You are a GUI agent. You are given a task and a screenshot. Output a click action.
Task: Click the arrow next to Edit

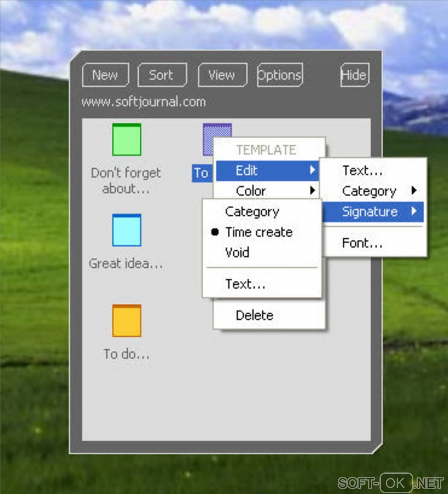tap(312, 170)
